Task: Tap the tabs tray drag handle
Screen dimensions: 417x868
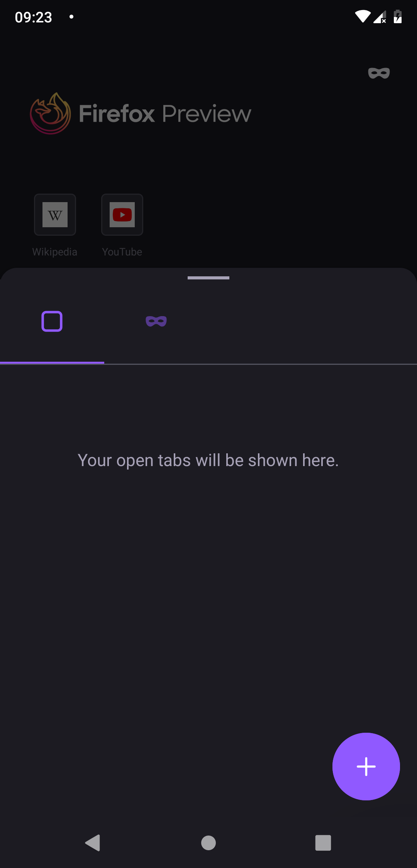Action: [x=208, y=278]
